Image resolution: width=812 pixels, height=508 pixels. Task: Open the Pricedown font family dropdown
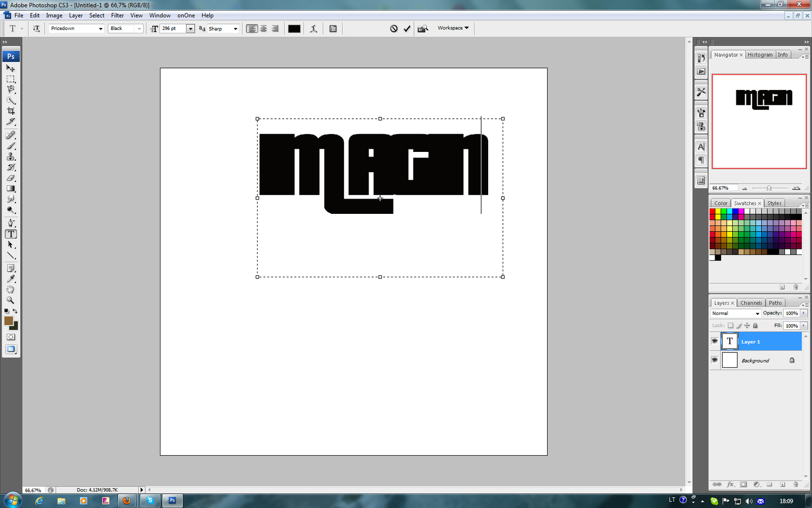[x=100, y=28]
